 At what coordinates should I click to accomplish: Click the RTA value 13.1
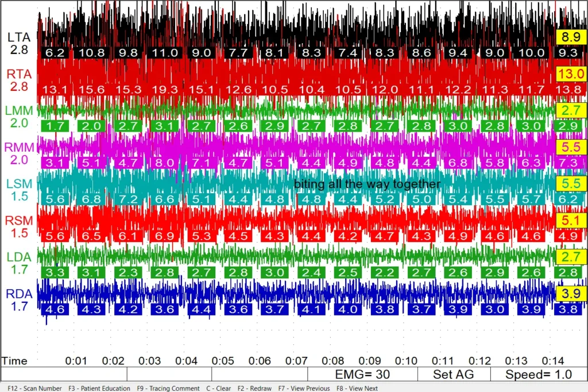tap(55, 89)
